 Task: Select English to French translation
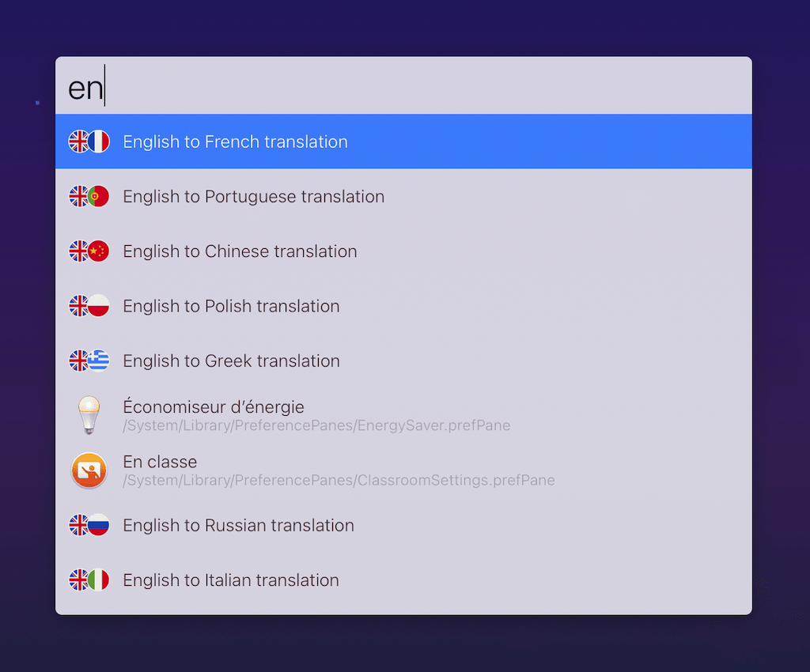click(235, 142)
